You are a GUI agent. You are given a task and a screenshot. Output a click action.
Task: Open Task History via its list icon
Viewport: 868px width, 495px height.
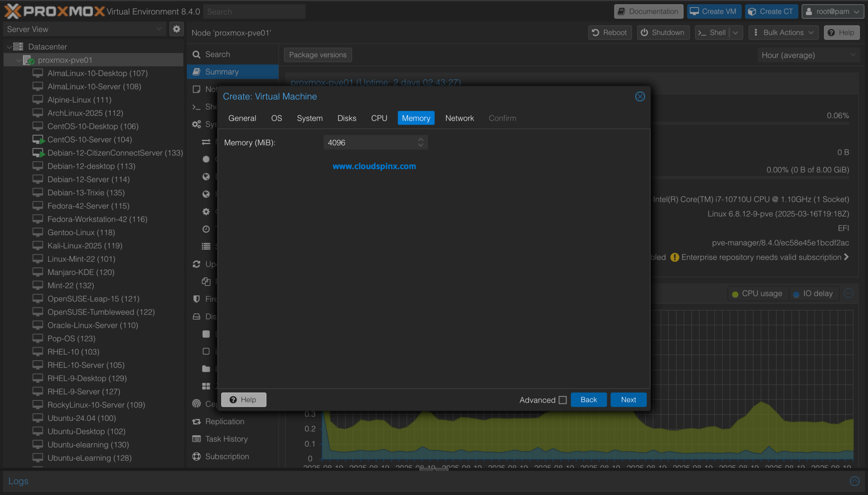(196, 439)
